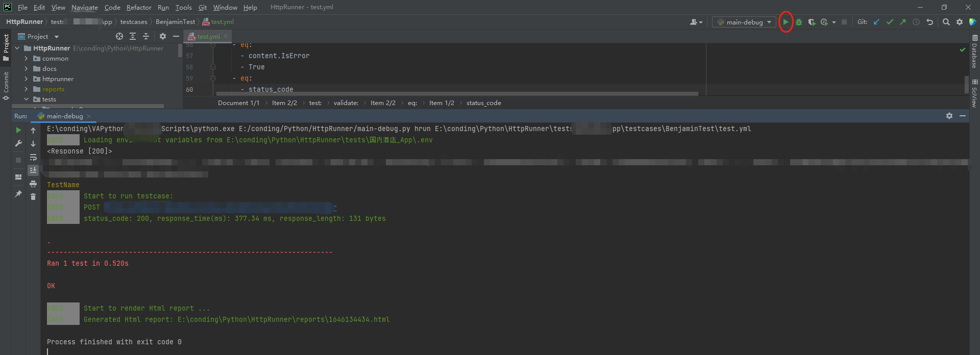Open IDE settings via the top toolbar's gear icon

(960, 22)
